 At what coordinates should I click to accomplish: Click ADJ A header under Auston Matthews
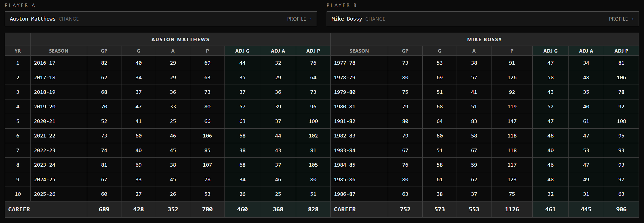pyautogui.click(x=278, y=51)
